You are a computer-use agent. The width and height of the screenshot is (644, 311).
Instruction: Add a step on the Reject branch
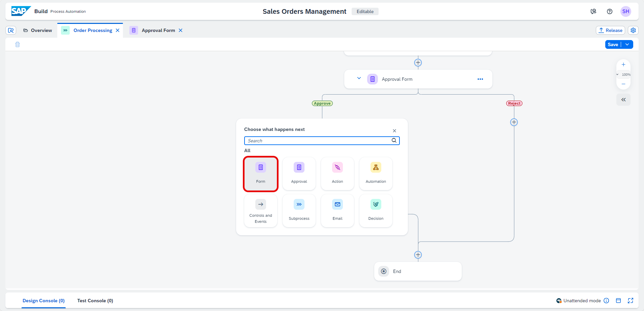tap(514, 122)
